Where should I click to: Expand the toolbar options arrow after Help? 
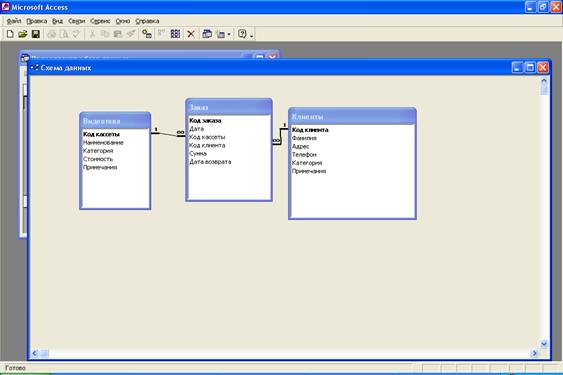tap(252, 35)
